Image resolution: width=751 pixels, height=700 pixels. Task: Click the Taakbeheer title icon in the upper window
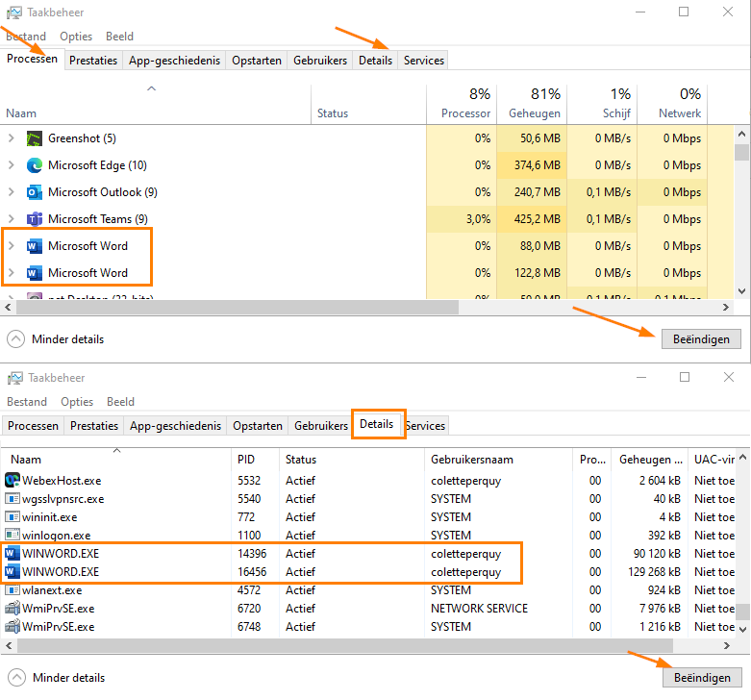pyautogui.click(x=13, y=12)
